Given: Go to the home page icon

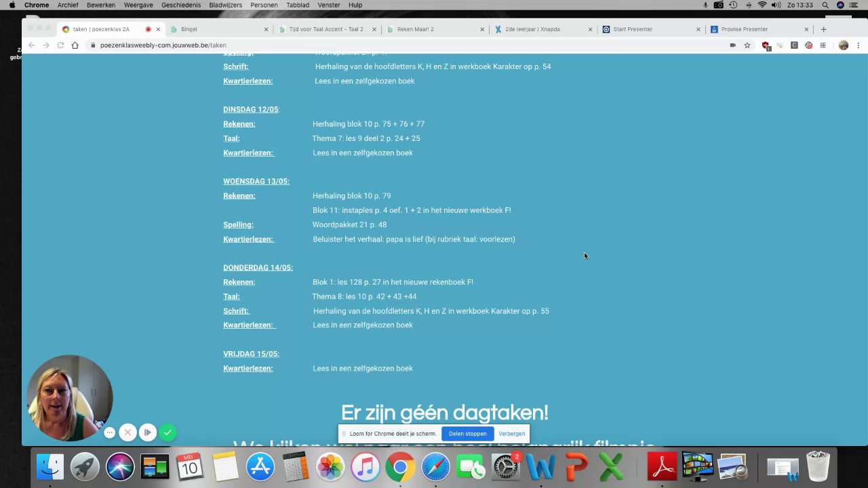Looking at the screenshot, I should pos(75,45).
